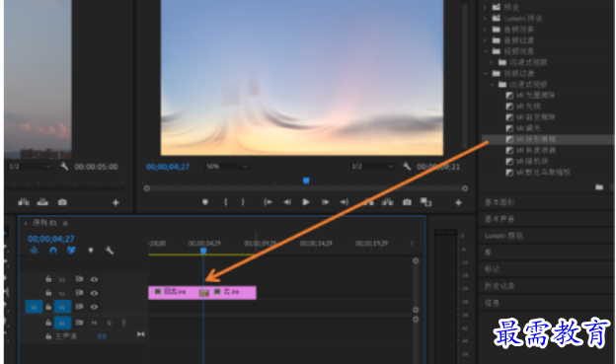Screen dimensions: 616x364
Task: Step forward one frame in Program monitor
Action: pos(326,202)
